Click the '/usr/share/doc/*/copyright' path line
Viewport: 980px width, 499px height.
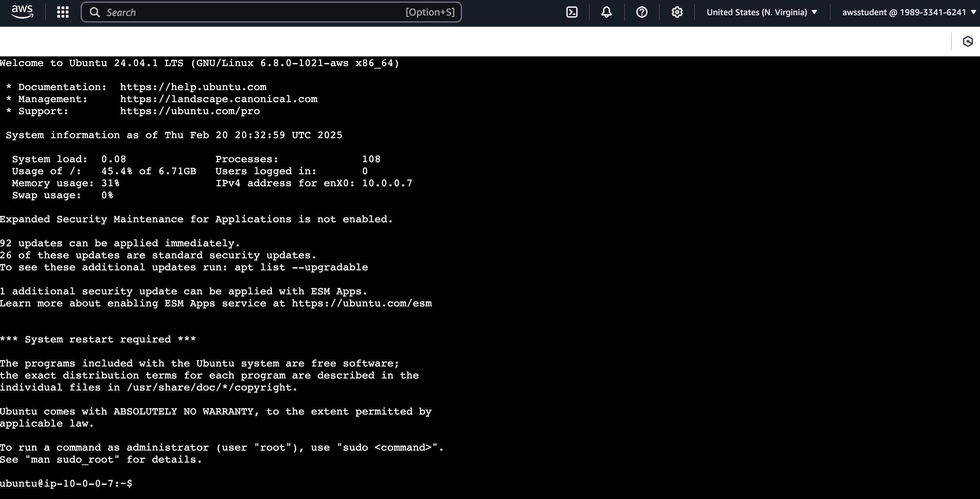click(148, 387)
